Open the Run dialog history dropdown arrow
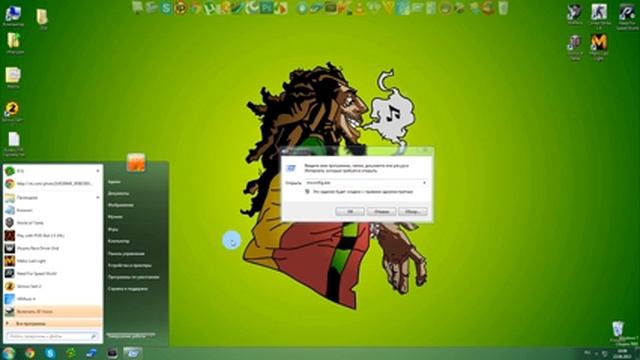Screen dimensions: 640x360 coord(424,183)
